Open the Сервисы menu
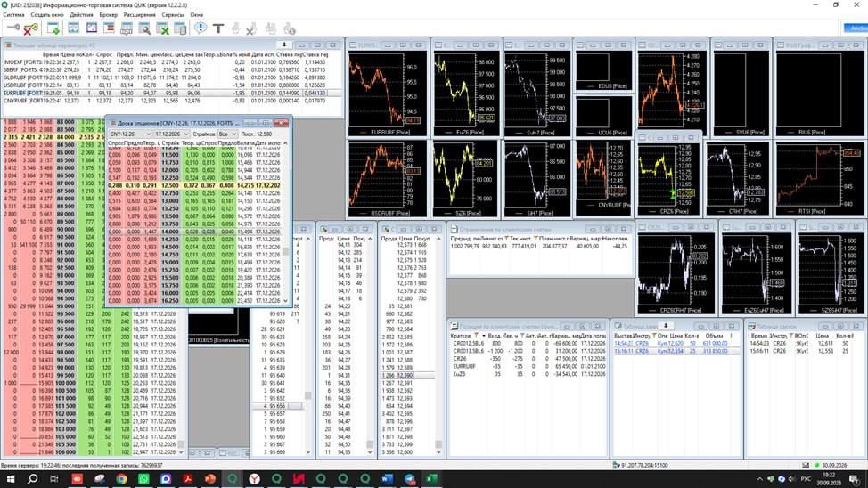 click(x=173, y=15)
